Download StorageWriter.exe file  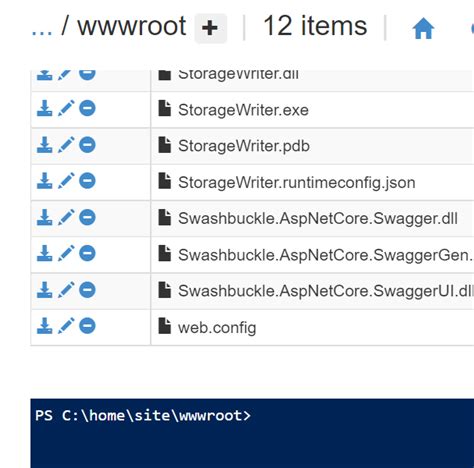coord(44,108)
